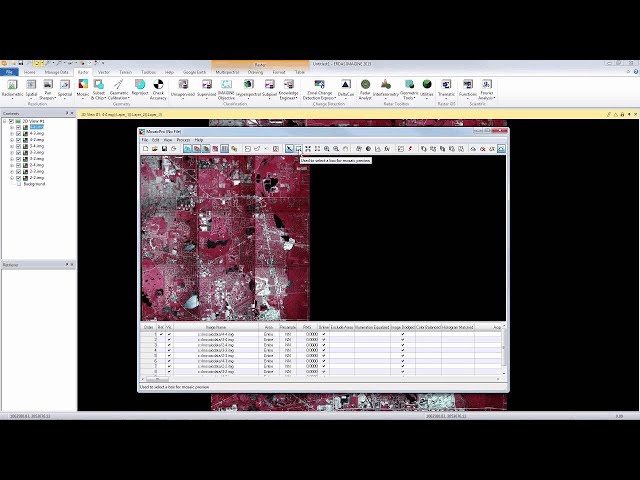Image resolution: width=640 pixels, height=480 pixels.
Task: Click the Image Name column header
Action: 216,327
